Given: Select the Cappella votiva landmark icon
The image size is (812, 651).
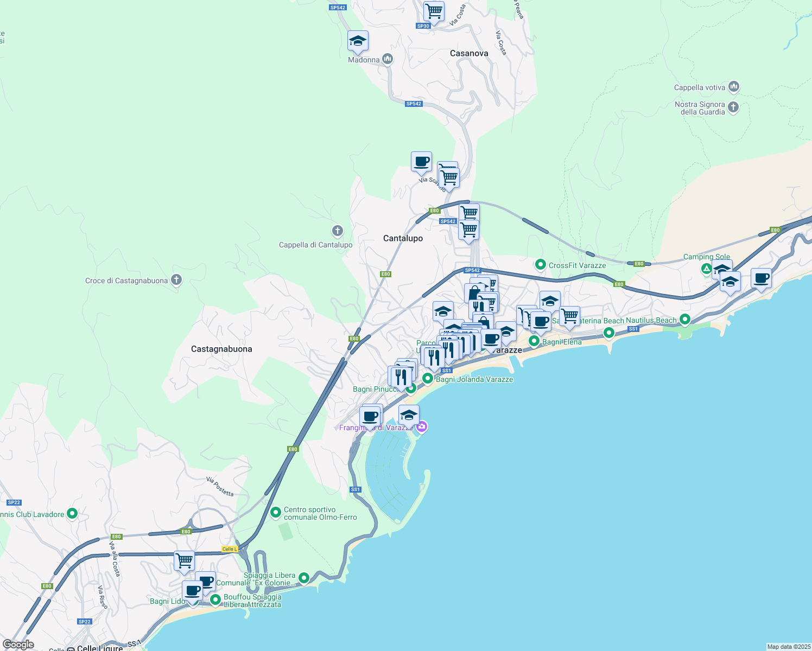Looking at the screenshot, I should point(734,86).
